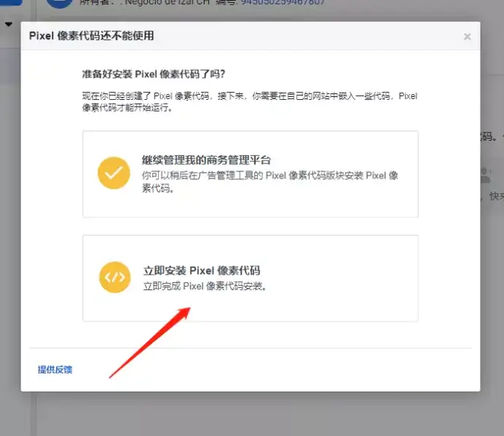This screenshot has width=504, height=436.
Task: Click the description 立即完成 Pixel 像素代码安装。
Action: pyautogui.click(x=205, y=286)
